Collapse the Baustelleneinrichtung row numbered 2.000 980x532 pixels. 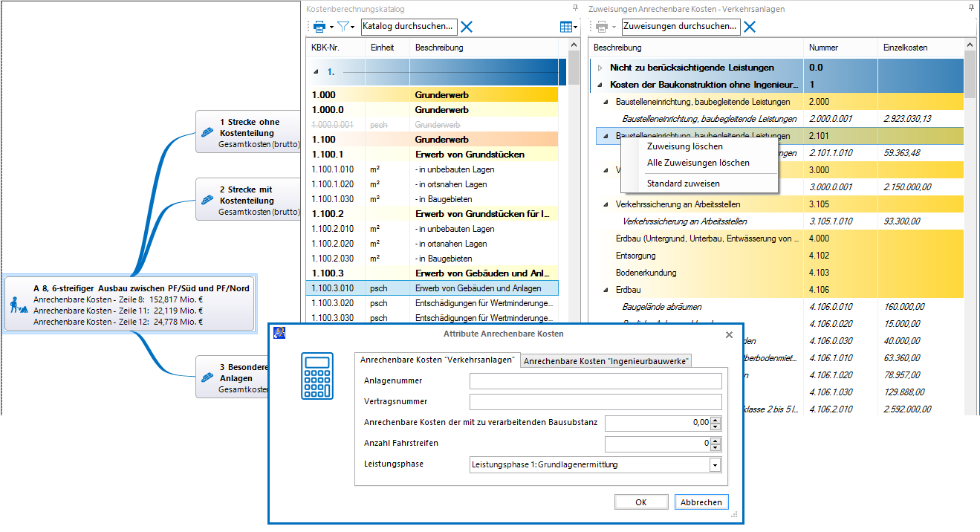606,102
